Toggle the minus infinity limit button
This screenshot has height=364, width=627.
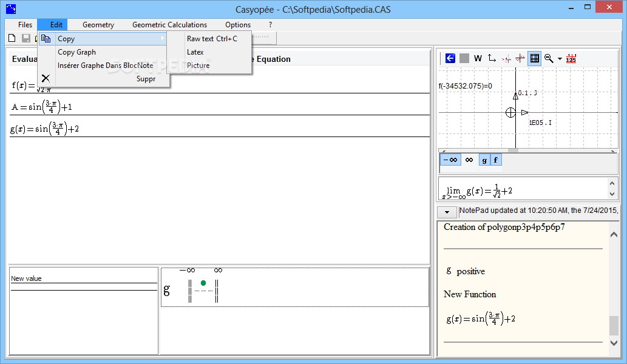point(450,160)
